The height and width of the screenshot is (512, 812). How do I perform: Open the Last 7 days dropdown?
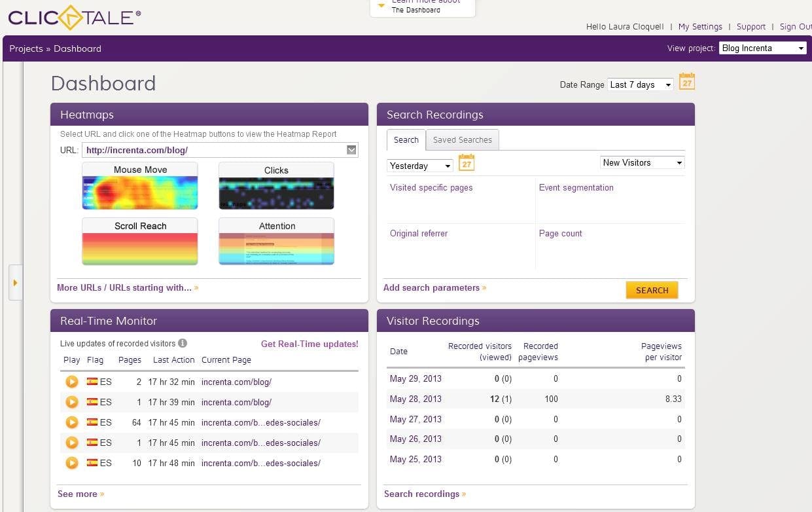click(x=640, y=85)
